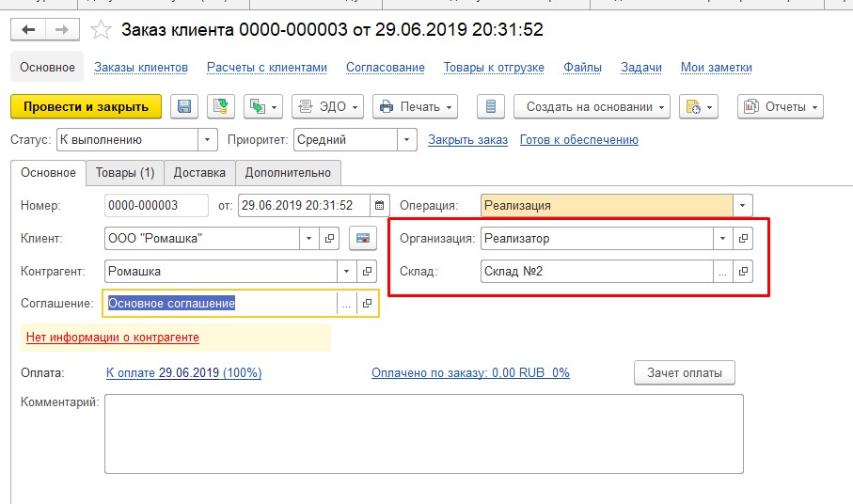Expand the Приоритет dropdown arrow
Viewport: 853px width, 504px height.
point(407,140)
